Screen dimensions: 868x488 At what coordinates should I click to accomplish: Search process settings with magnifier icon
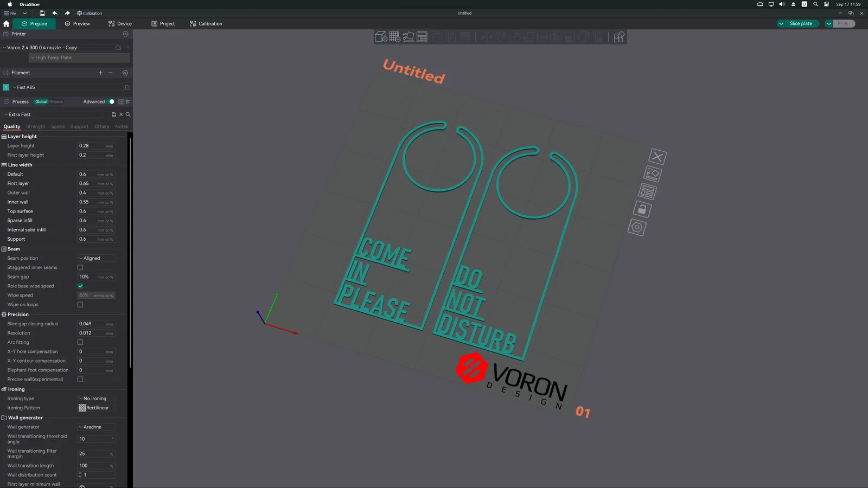tap(128, 114)
